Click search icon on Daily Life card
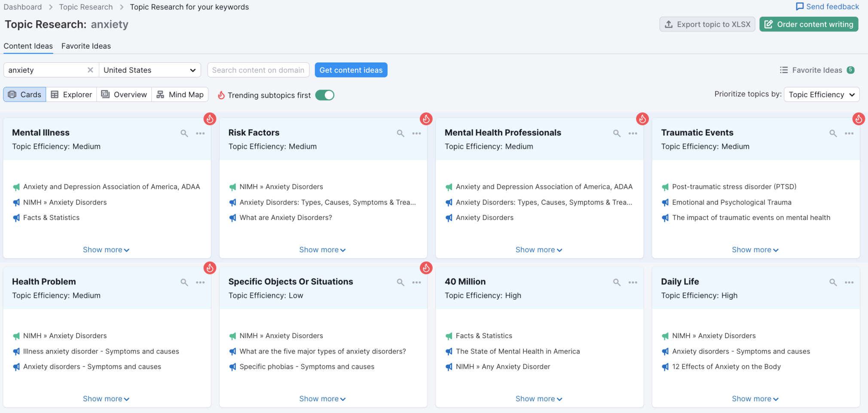868x413 pixels. click(x=833, y=282)
